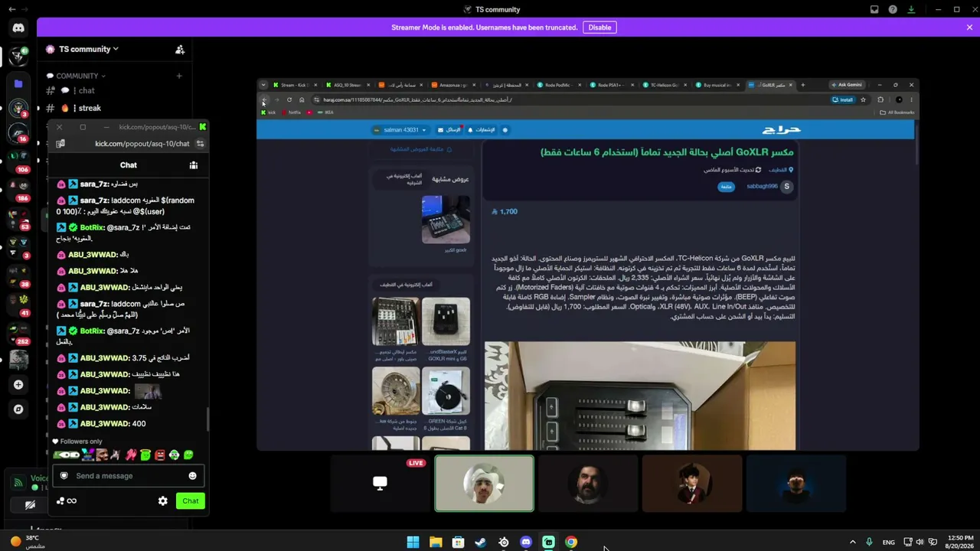Open the Netflix bookmark
The image size is (980, 551).
coord(292,112)
